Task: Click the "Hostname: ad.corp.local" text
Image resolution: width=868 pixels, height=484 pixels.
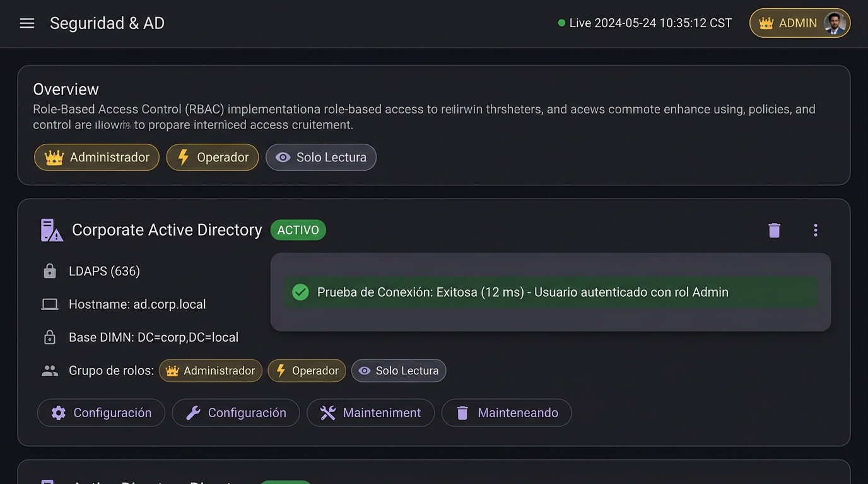Action: [x=138, y=304]
